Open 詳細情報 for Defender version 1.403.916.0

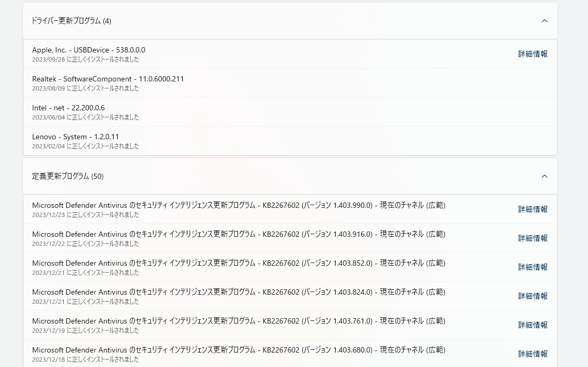pyautogui.click(x=533, y=238)
